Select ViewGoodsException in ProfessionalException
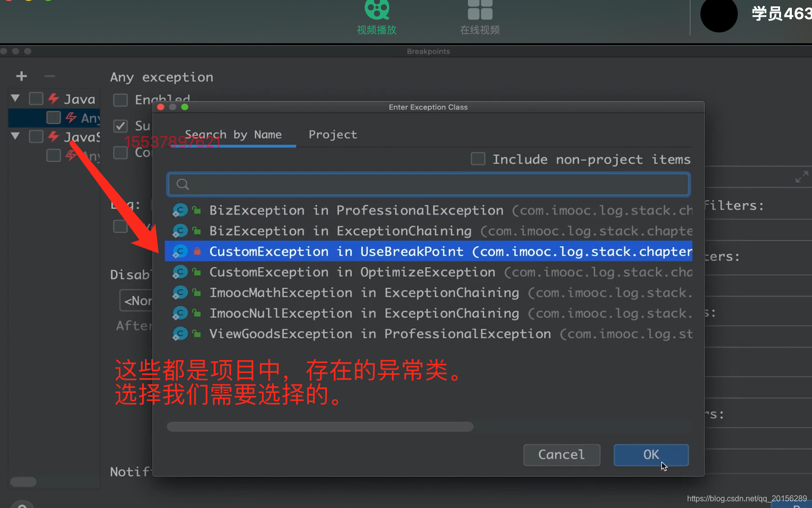This screenshot has height=508, width=812. click(429, 334)
